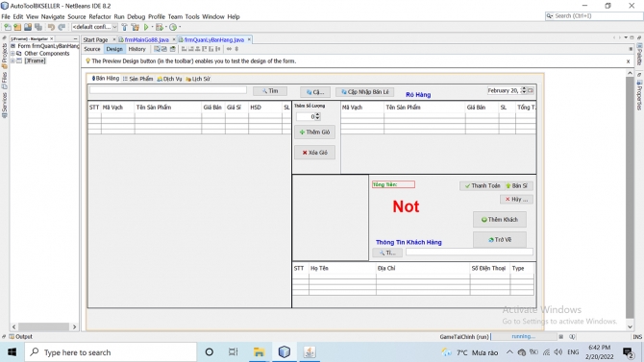Switch to the History view tab

point(136,49)
